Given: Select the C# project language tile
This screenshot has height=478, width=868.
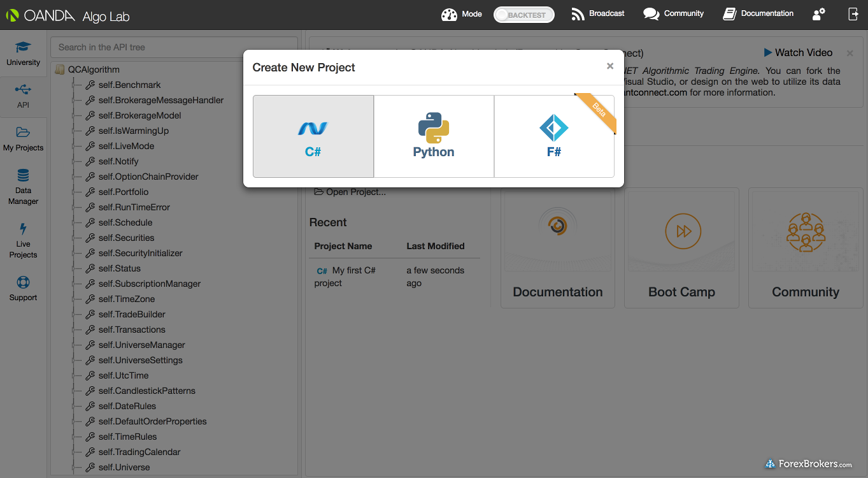Looking at the screenshot, I should 313,136.
